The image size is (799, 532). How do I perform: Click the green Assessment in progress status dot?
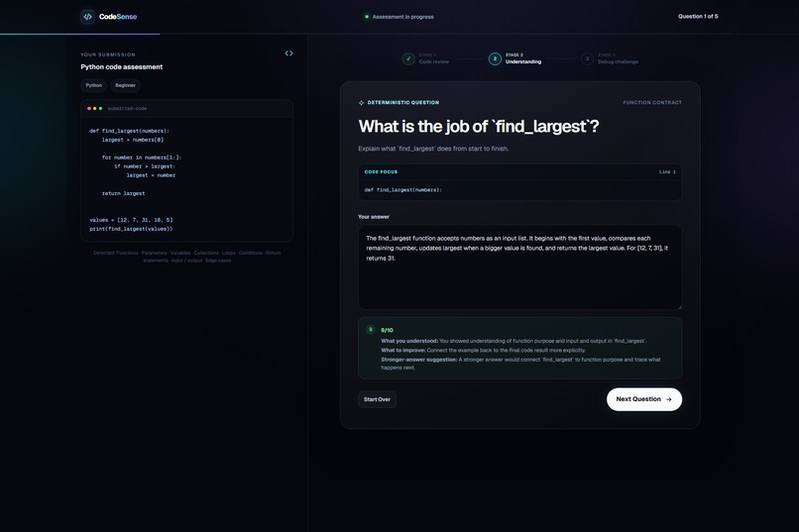pyautogui.click(x=367, y=17)
